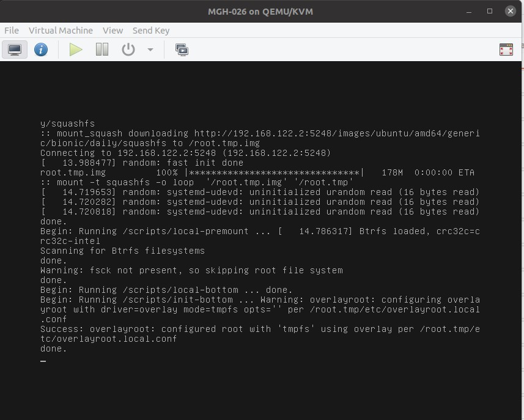Viewport: 524px width, 420px height.
Task: Open the Send Key menu
Action: (151, 31)
